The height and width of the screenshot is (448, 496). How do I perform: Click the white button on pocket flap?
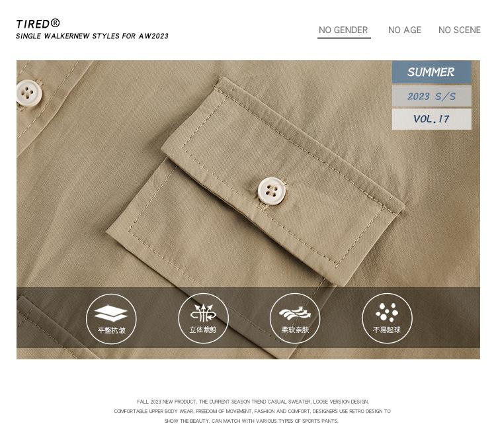tap(271, 191)
